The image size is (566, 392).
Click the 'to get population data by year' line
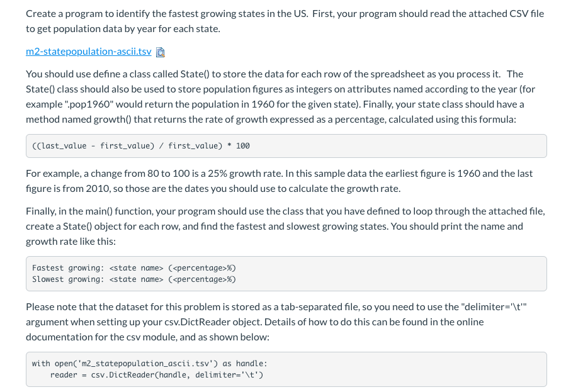(123, 29)
